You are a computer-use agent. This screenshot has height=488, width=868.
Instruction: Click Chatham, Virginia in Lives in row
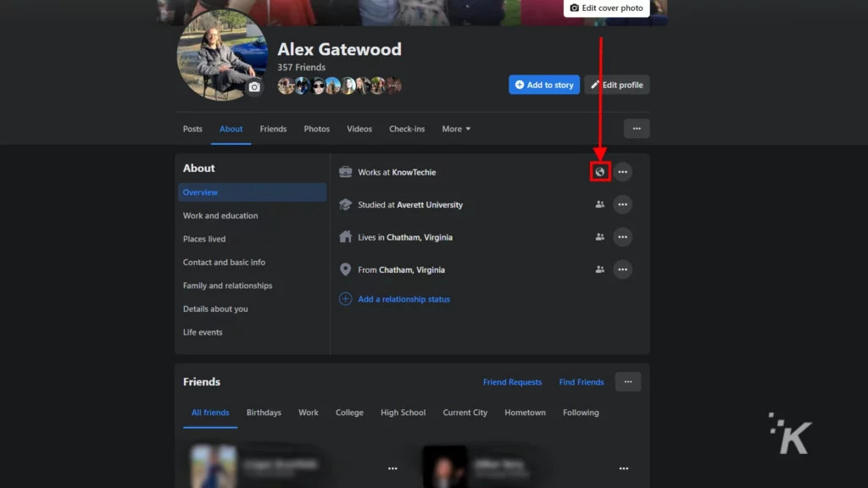tap(419, 237)
